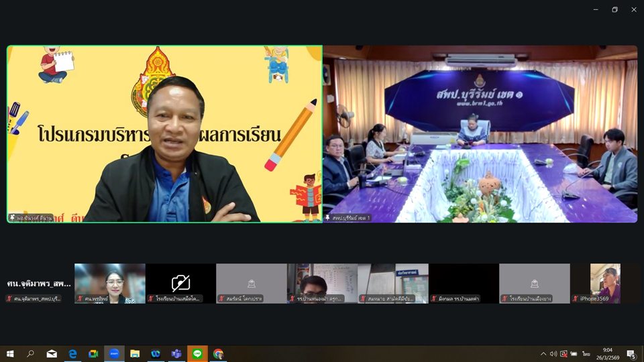Open the system volume control
This screenshot has width=644, height=362.
[553, 353]
